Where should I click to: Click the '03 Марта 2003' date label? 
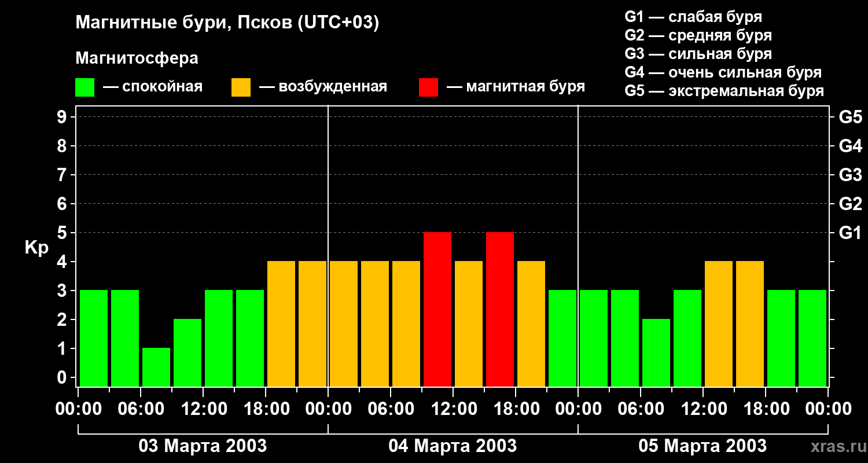click(x=203, y=446)
